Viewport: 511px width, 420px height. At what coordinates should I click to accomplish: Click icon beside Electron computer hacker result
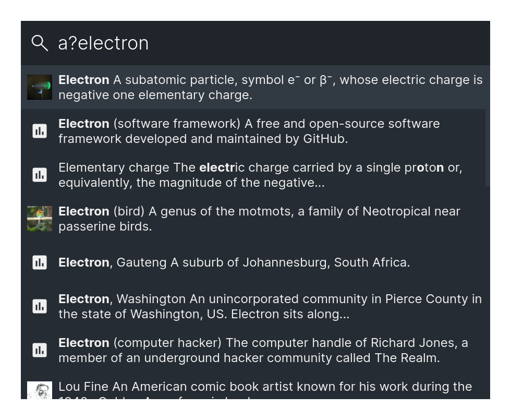coord(40,350)
